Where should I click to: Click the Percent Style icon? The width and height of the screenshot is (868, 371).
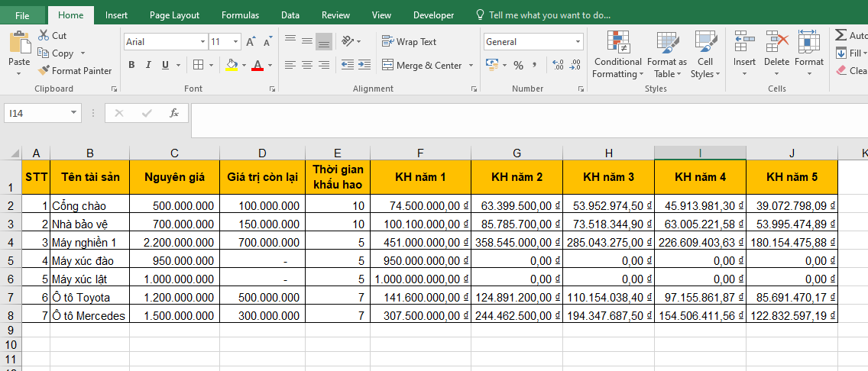point(518,66)
